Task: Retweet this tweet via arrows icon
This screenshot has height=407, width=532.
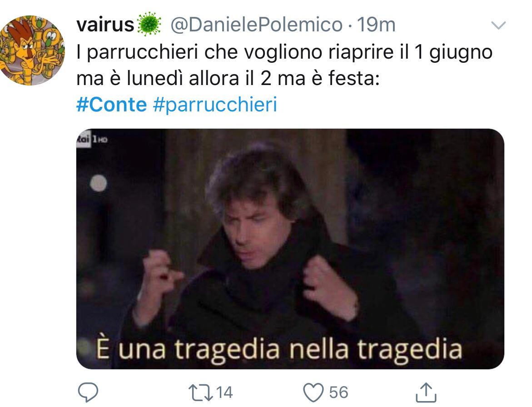Action: pyautogui.click(x=201, y=392)
